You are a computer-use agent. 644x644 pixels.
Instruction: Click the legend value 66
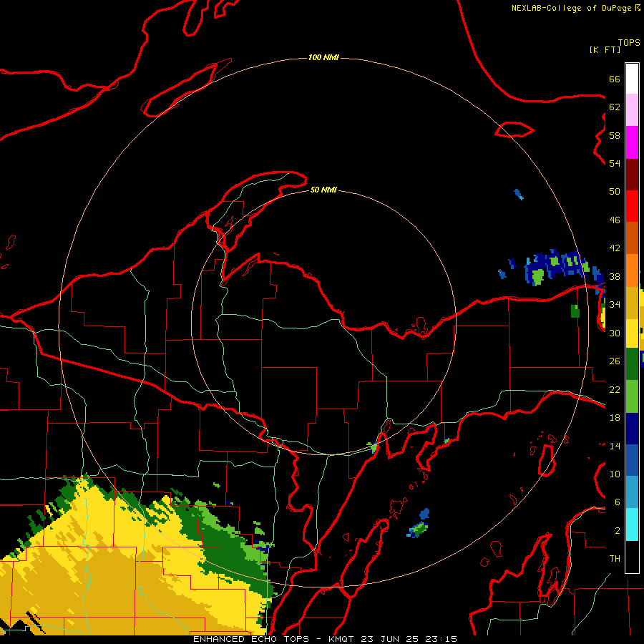[615, 79]
